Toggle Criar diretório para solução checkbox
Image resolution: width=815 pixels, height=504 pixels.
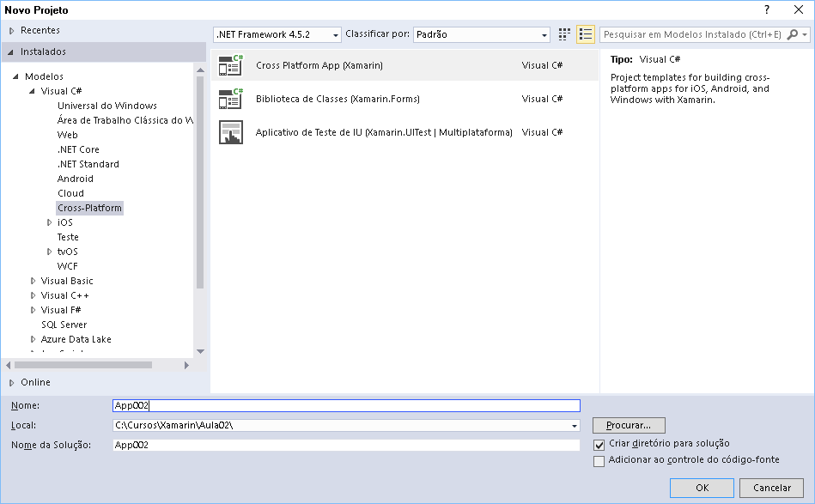[x=599, y=445]
